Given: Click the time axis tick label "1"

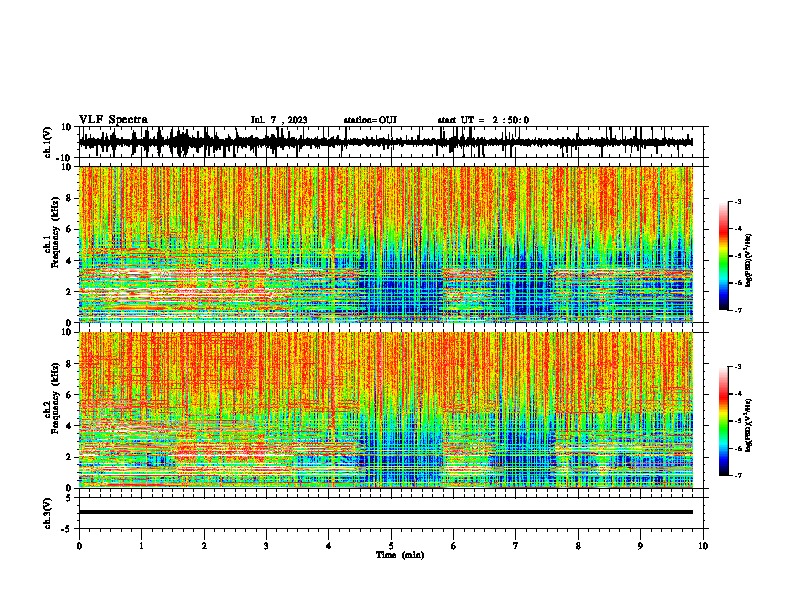Looking at the screenshot, I should point(141,546).
